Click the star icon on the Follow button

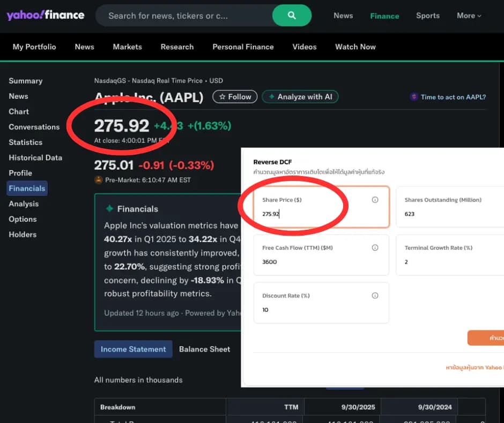pos(222,97)
